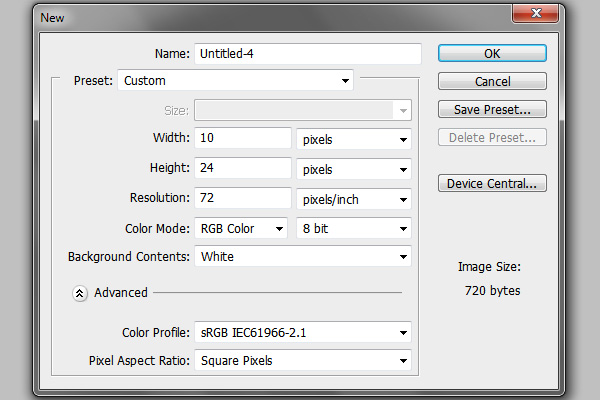Open Device Central button
The height and width of the screenshot is (400, 600).
[x=492, y=183]
